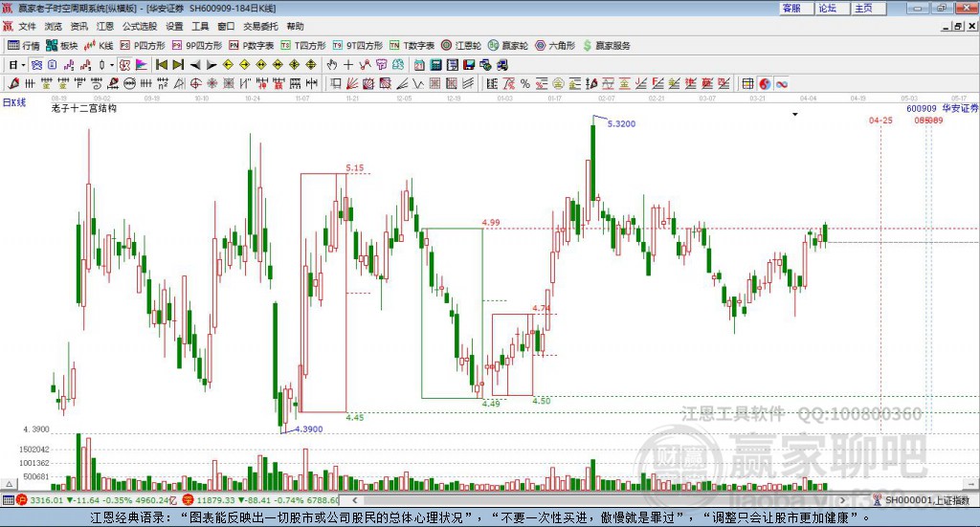Open the 帮助 menu
The image size is (980, 527).
(295, 26)
